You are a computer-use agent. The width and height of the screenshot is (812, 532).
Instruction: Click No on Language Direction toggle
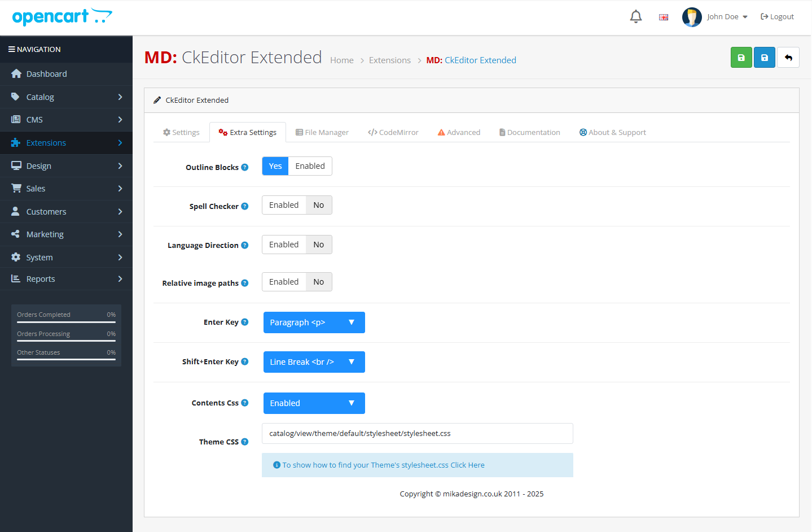coord(319,245)
